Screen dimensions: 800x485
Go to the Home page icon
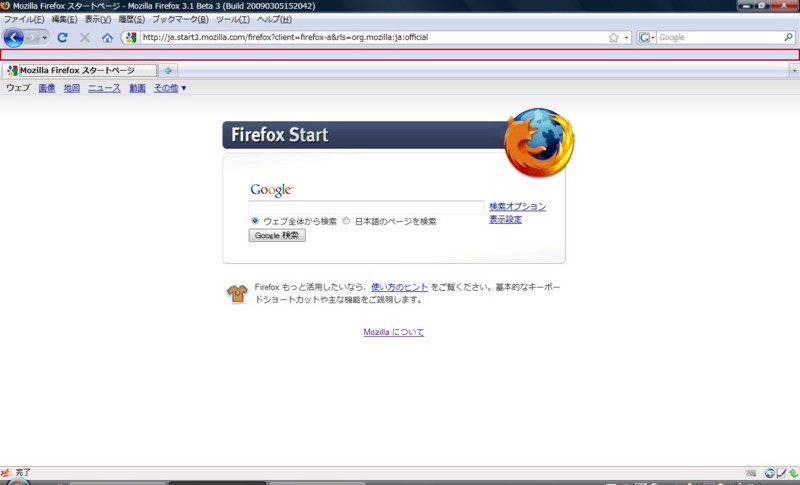[x=107, y=38]
